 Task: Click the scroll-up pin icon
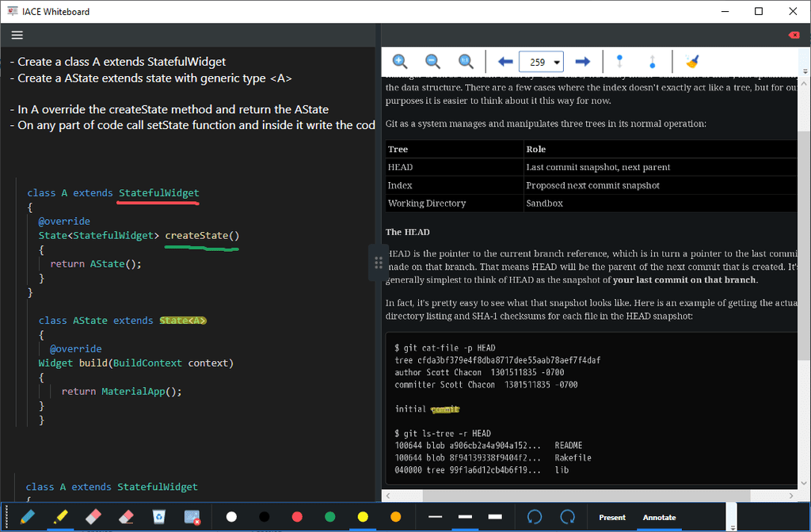(653, 62)
